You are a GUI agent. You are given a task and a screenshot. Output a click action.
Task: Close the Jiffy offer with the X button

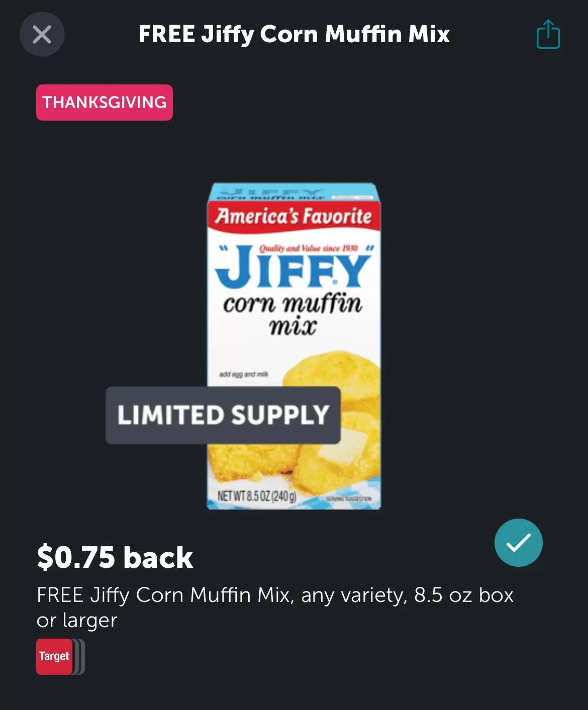[x=42, y=34]
